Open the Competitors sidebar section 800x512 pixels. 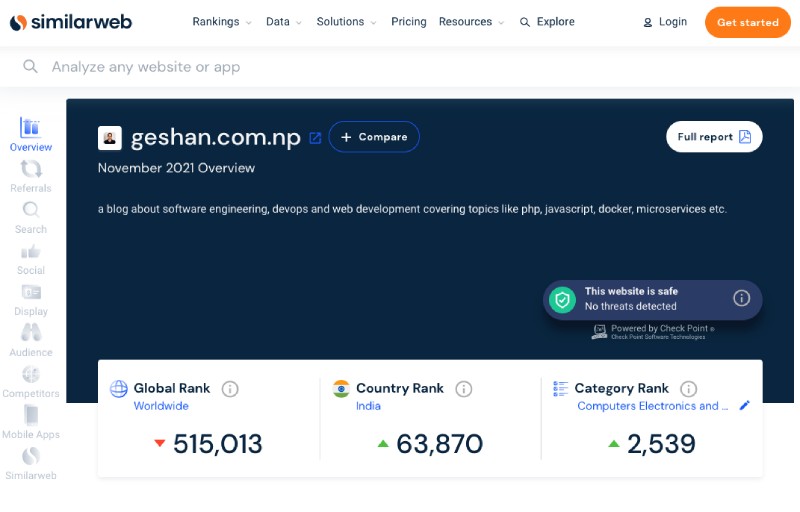click(31, 382)
